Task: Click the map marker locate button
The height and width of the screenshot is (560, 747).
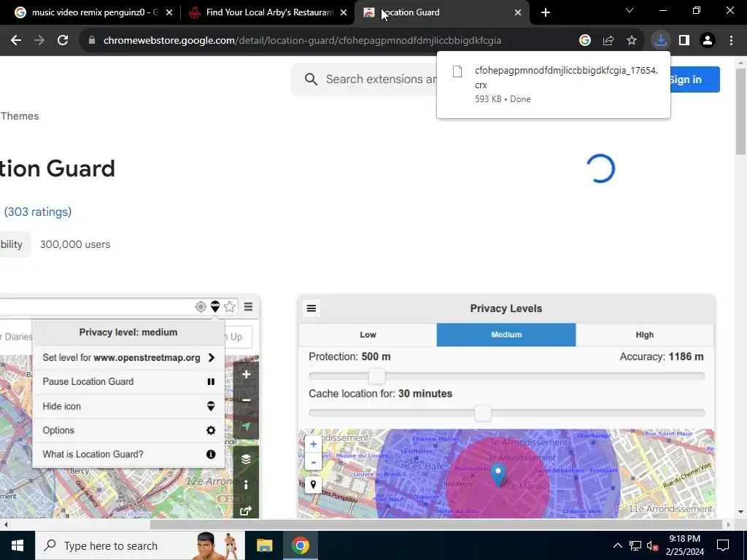Action: (313, 485)
